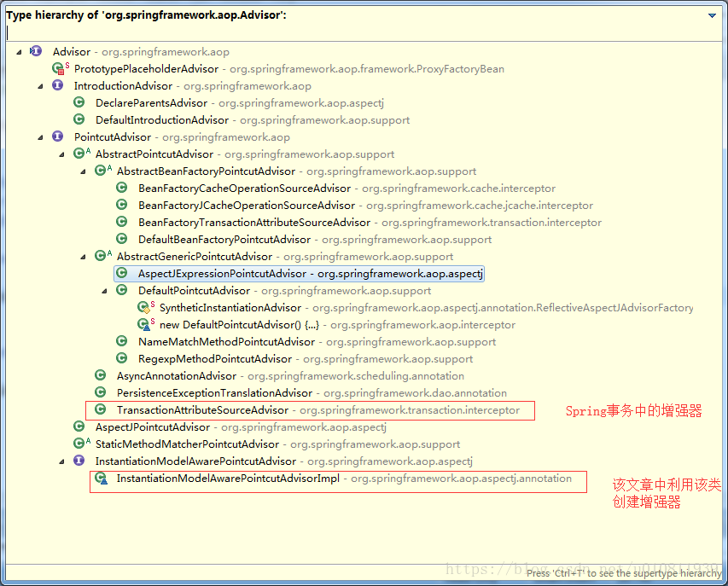728x586 pixels.
Task: Click the BeanFactoryCacheOperationSourceAdvisor class icon
Action: tap(122, 187)
